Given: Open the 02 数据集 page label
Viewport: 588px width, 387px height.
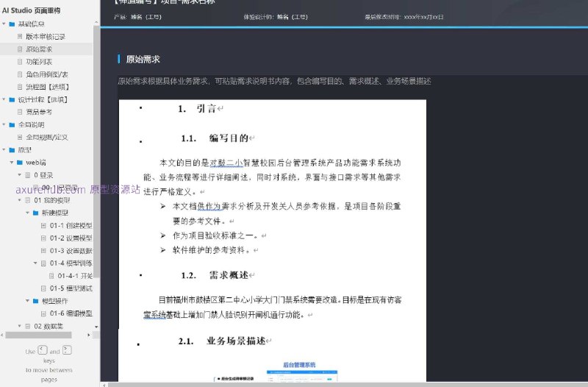Looking at the screenshot, I should (49, 326).
